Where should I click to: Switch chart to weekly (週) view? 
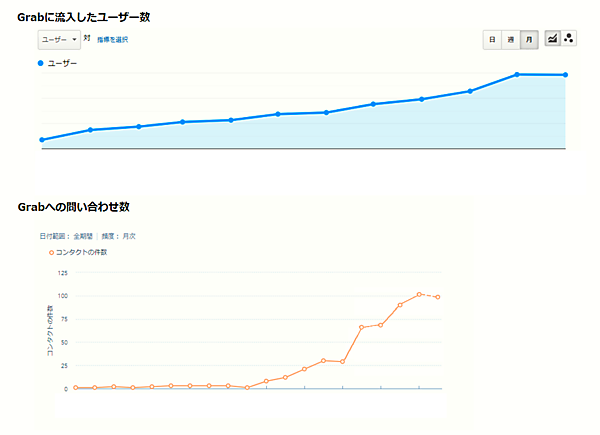tap(510, 39)
